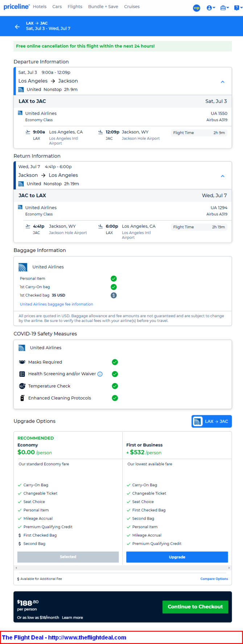Viewport: 243px width, 644px height.
Task: Click the VIP badge icon
Action: pos(197,8)
